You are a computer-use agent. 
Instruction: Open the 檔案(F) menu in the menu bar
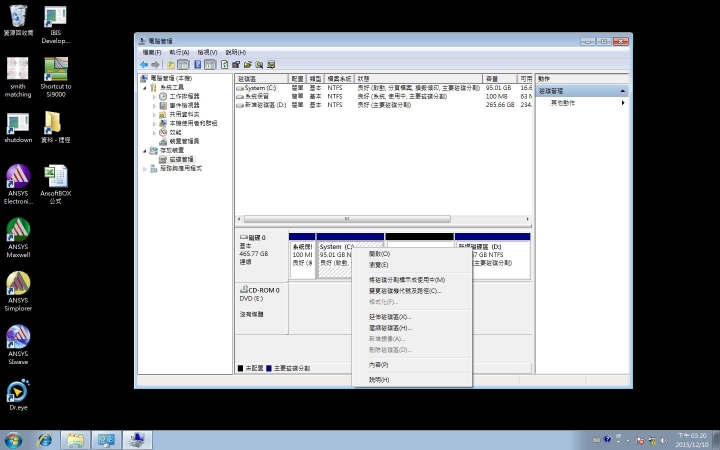(x=152, y=52)
